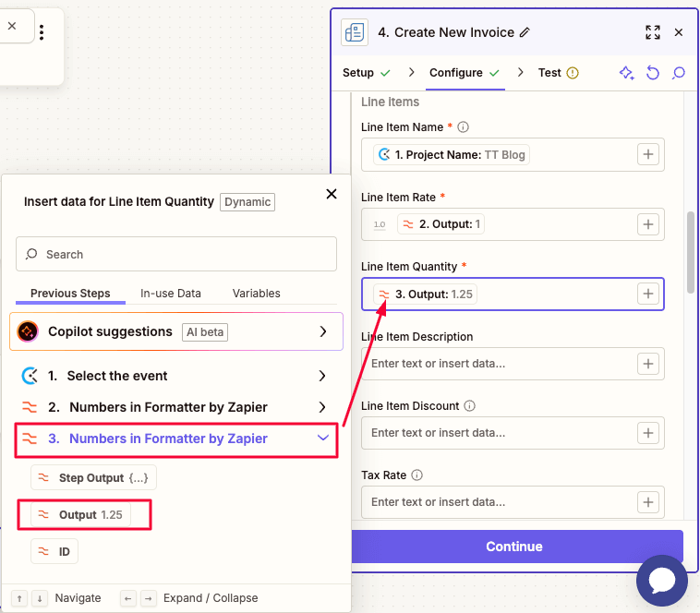Click the up arrow Navigate key icon
The width and height of the screenshot is (700, 613).
click(x=19, y=598)
